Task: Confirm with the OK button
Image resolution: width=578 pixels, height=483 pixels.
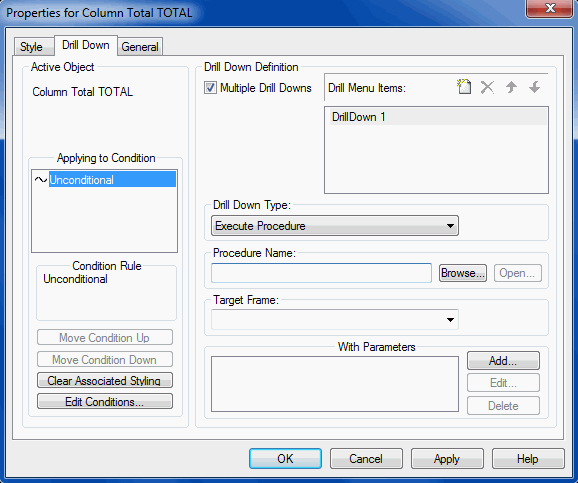Action: 285,459
